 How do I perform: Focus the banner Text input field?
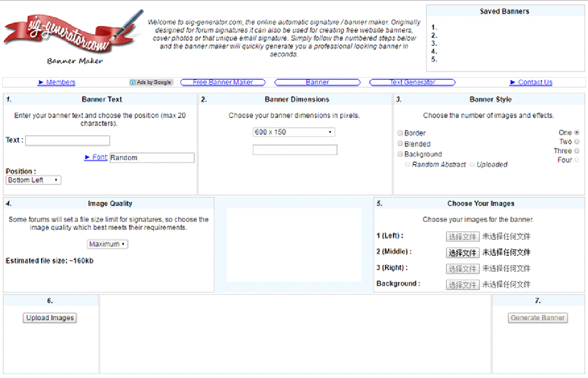pos(67,140)
